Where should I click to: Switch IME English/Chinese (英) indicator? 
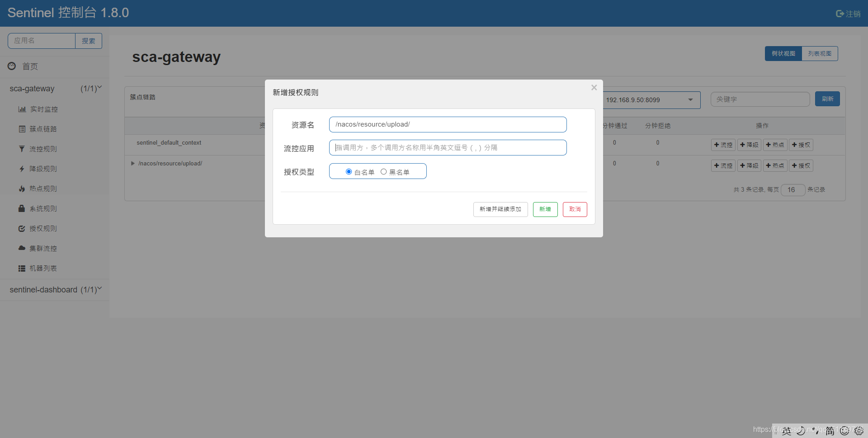click(x=787, y=431)
